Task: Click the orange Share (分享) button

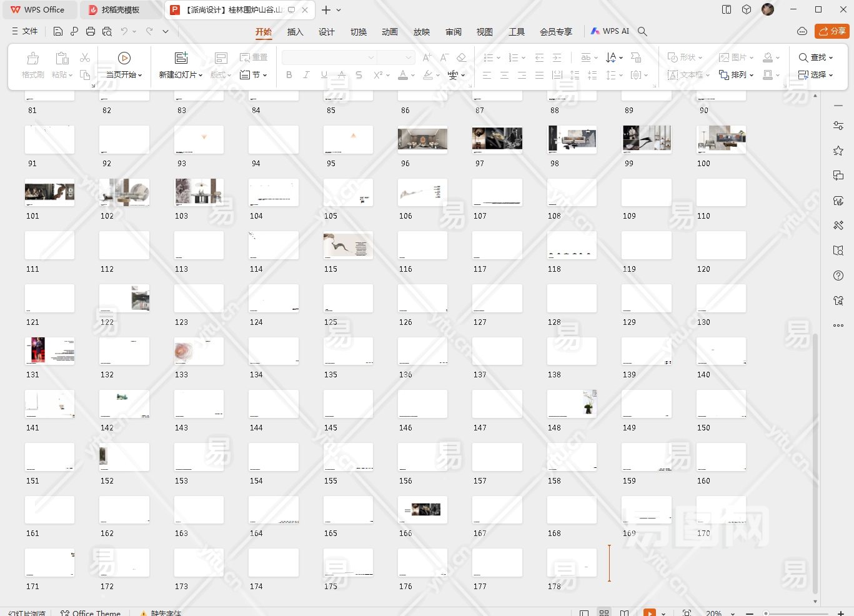Action: 832,31
